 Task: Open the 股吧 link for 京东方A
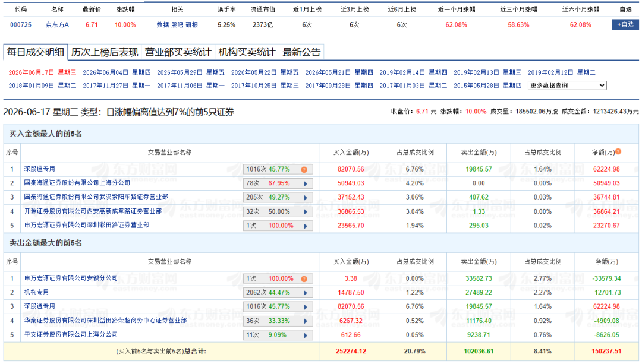click(x=177, y=25)
